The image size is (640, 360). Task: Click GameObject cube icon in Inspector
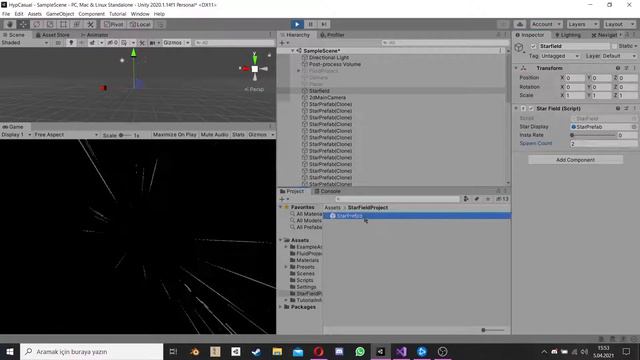point(519,47)
